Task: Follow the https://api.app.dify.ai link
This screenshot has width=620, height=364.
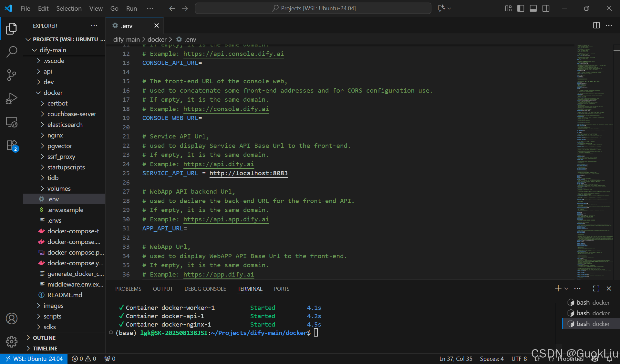Action: tap(226, 219)
